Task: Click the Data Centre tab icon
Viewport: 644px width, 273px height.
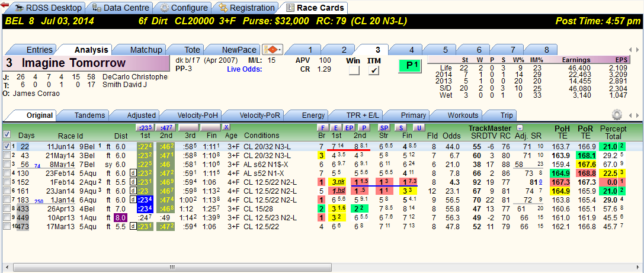Action: pyautogui.click(x=97, y=7)
